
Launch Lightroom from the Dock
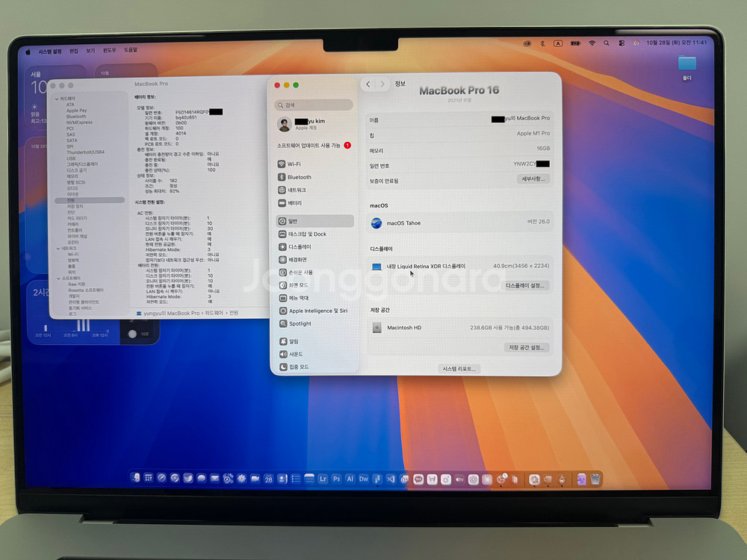click(x=323, y=478)
